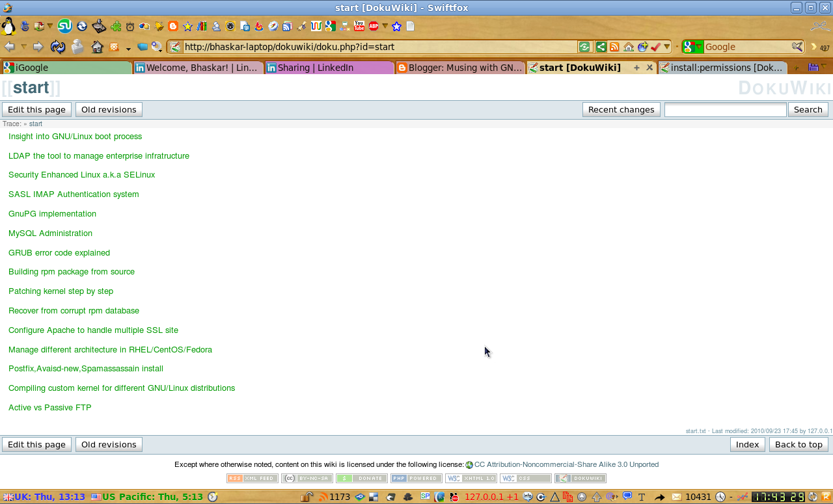Open the dropdown arrow beside the orange grid icon

pos(128,49)
